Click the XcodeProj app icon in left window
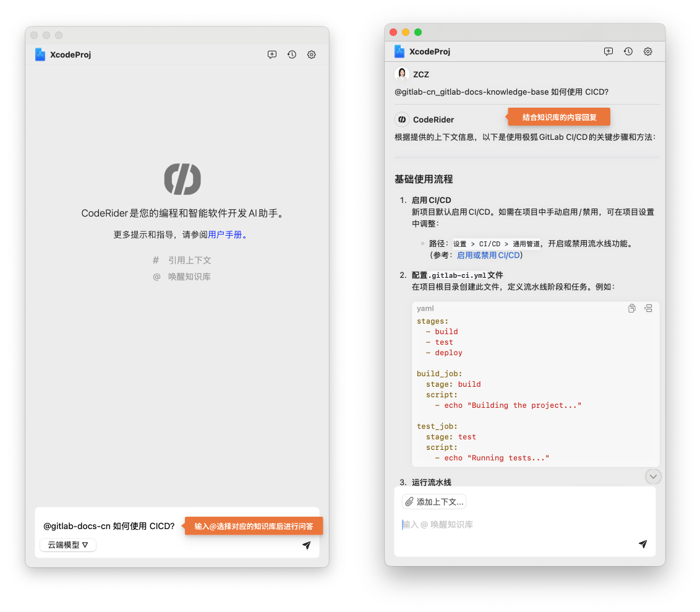 point(40,54)
